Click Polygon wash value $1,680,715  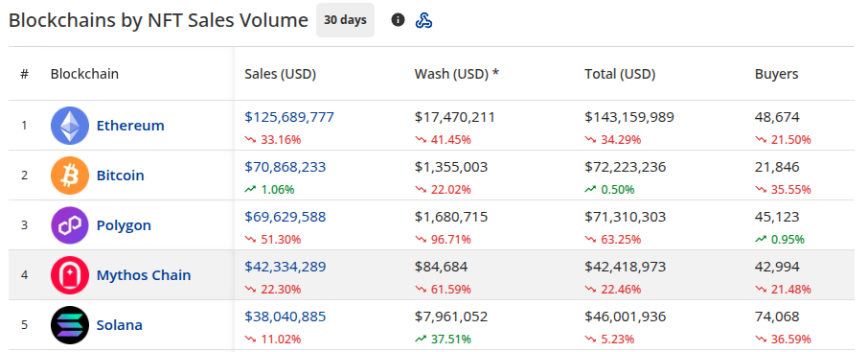[451, 217]
